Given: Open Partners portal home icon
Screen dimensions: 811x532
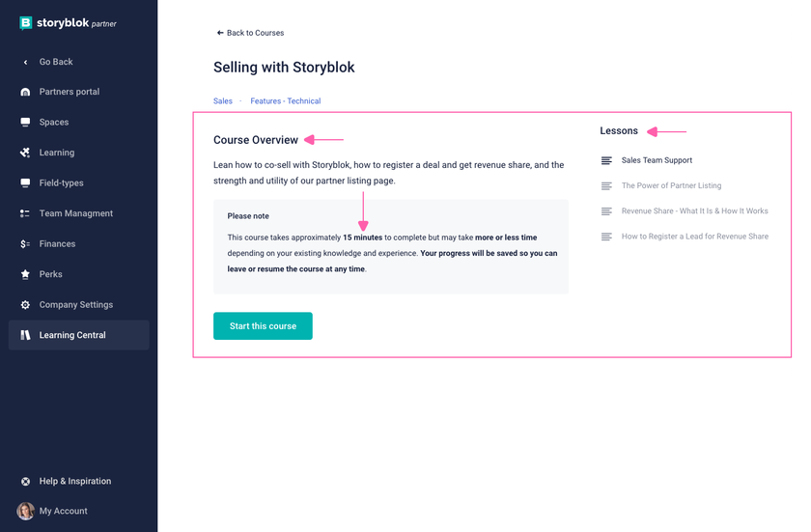Looking at the screenshot, I should click(x=25, y=92).
